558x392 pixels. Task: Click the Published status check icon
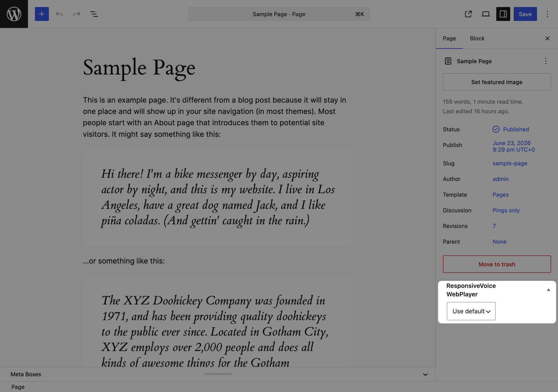pos(496,129)
